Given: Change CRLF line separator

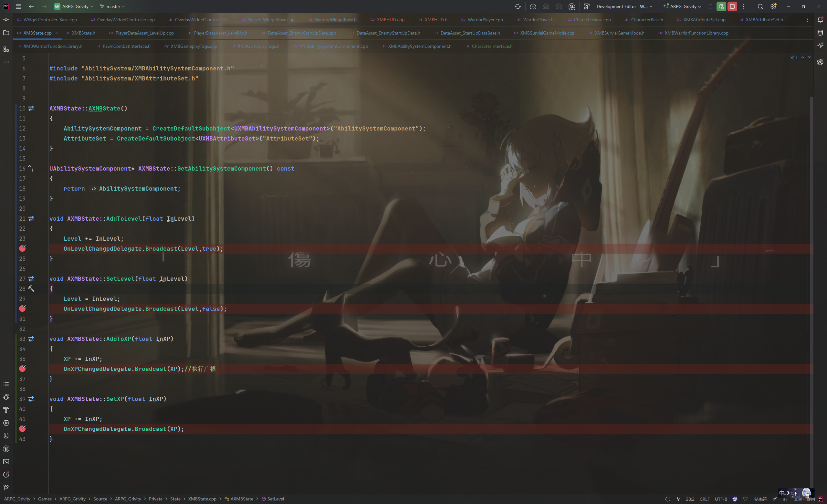Looking at the screenshot, I should pyautogui.click(x=705, y=499).
